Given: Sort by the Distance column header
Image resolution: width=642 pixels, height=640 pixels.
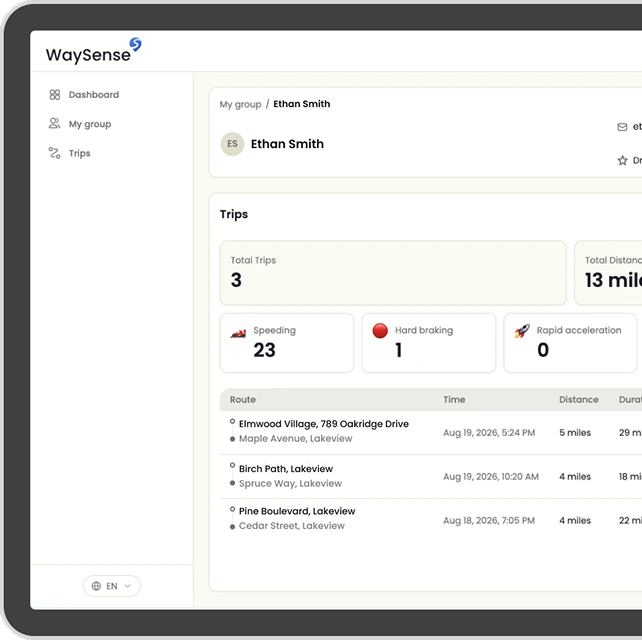Looking at the screenshot, I should 579,400.
